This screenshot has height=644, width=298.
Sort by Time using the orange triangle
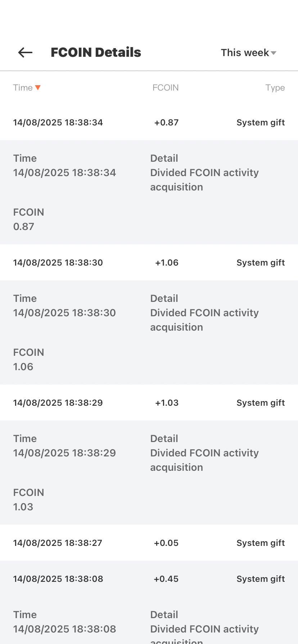38,88
